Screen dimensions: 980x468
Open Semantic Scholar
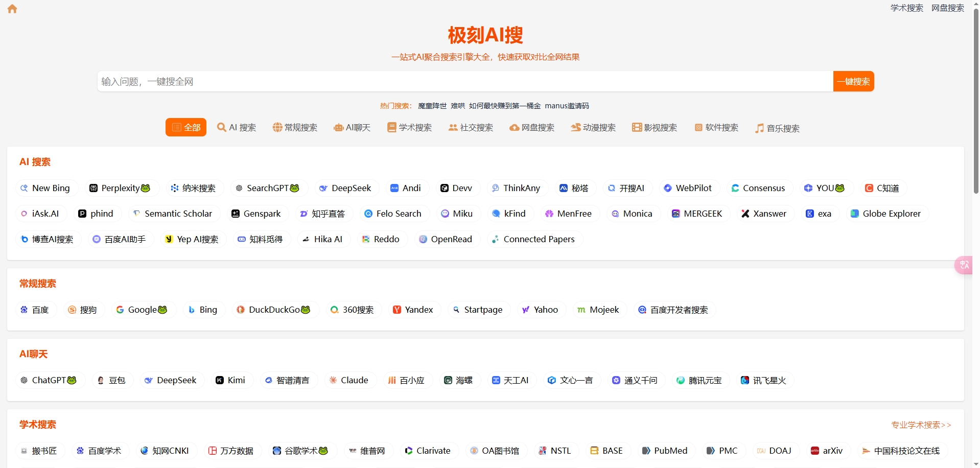[173, 214]
